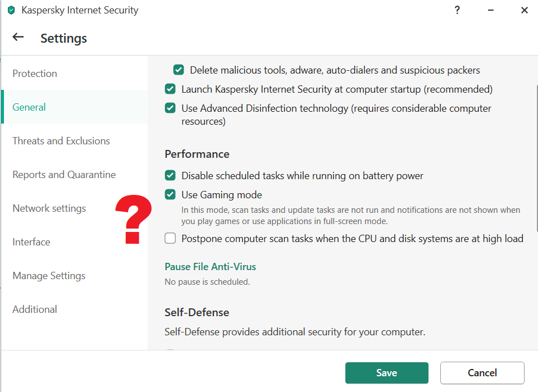
Task: Enable Postpone computer scan tasks checkbox
Action: [x=170, y=239]
